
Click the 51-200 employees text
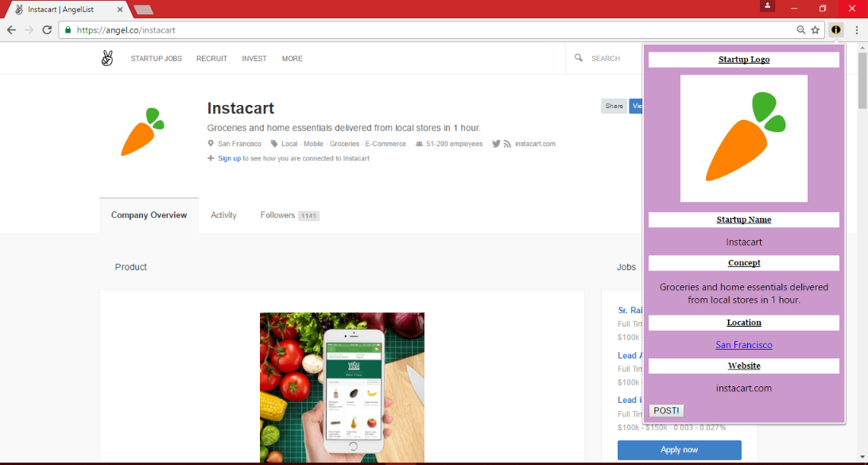click(x=455, y=144)
